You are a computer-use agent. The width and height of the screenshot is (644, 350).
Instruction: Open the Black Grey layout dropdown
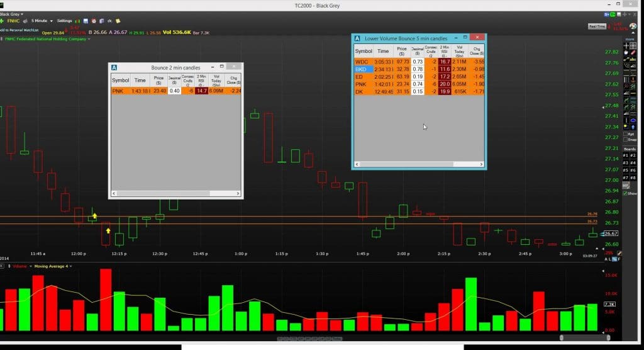(11, 14)
